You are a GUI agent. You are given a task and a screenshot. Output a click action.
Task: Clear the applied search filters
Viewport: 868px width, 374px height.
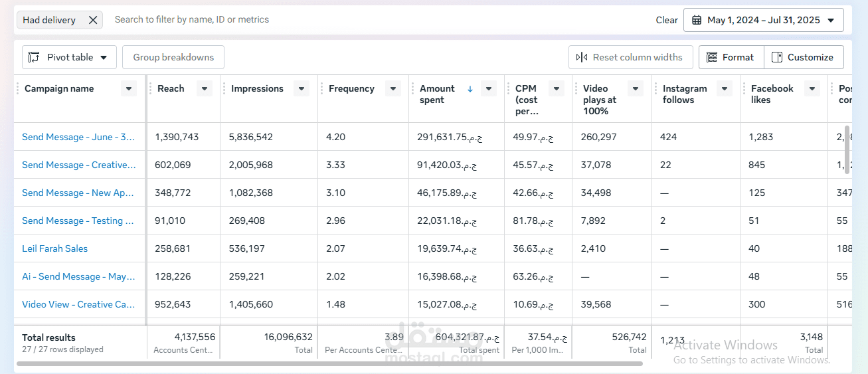pyautogui.click(x=667, y=20)
